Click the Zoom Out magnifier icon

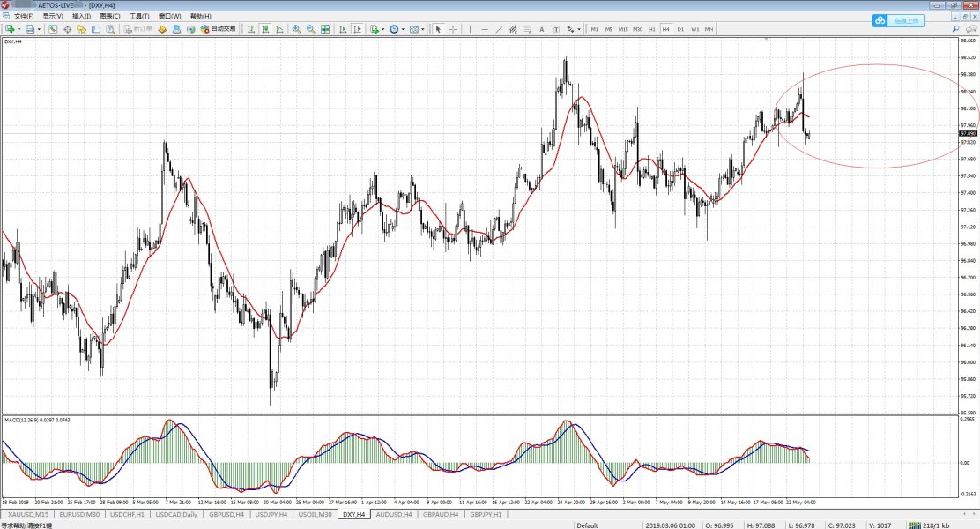(310, 29)
